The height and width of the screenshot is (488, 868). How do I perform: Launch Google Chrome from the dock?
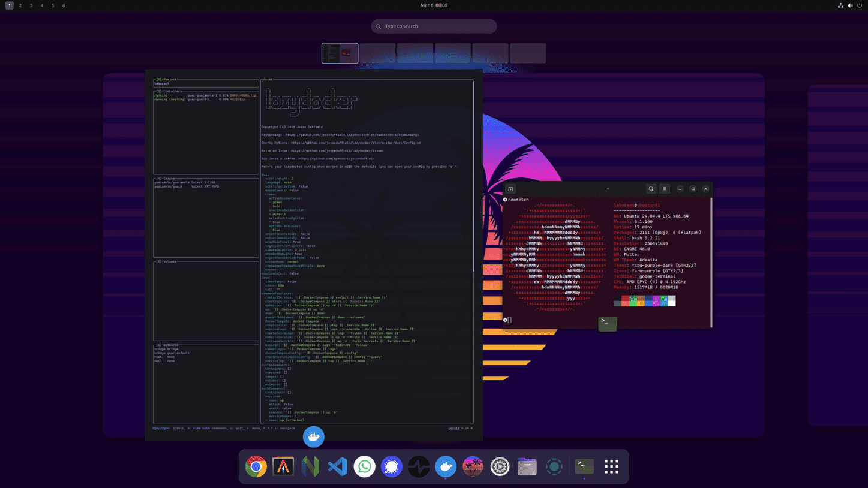point(256,466)
